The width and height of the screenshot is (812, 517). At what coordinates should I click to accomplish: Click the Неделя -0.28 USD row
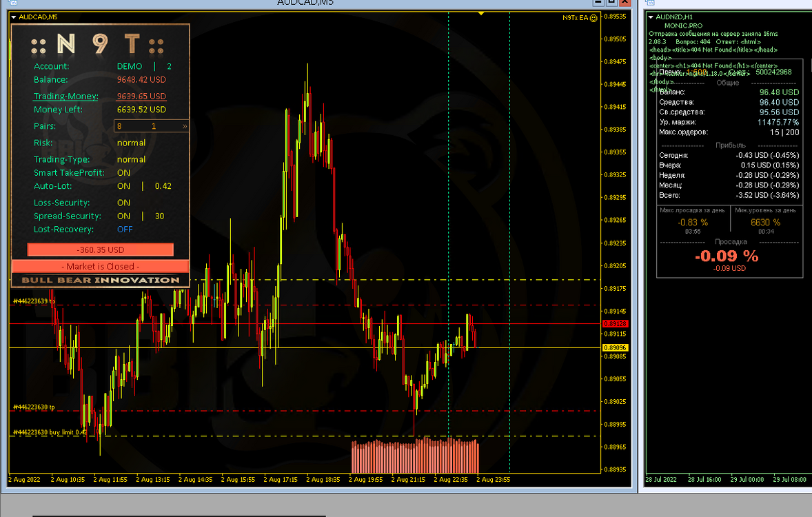click(729, 175)
